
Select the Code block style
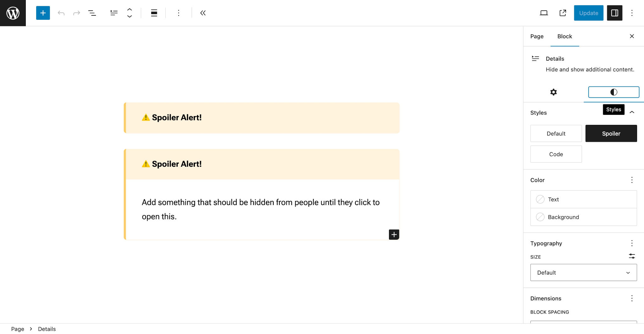pos(556,154)
